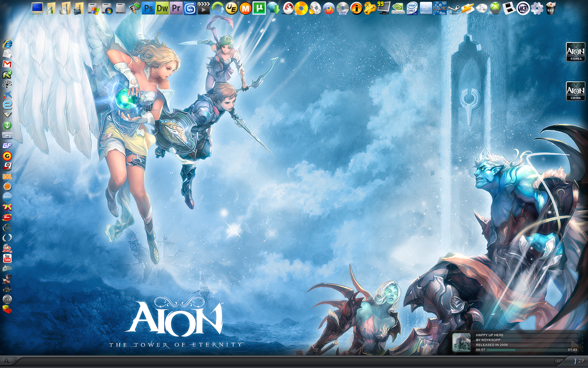Open the settings gear dock icon
This screenshot has width=588, height=368.
(x=537, y=8)
